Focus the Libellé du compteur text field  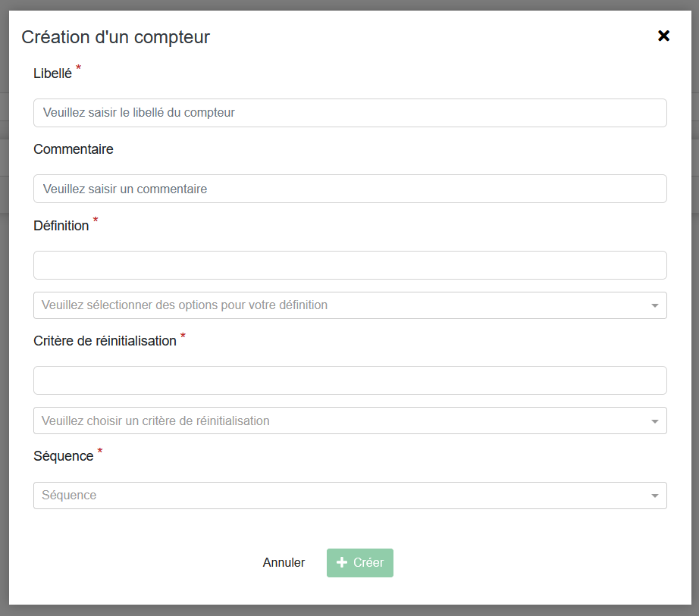click(349, 113)
